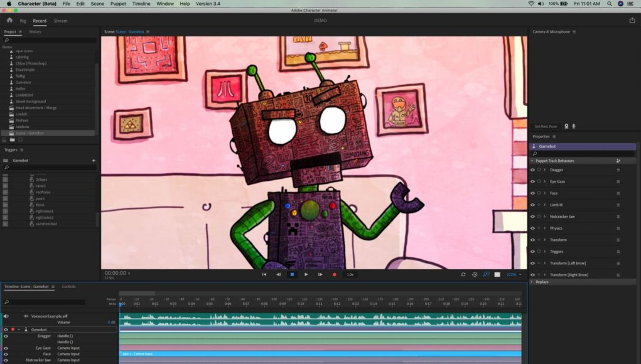Click in the Project panel search field
The height and width of the screenshot is (364, 641).
(50, 40)
